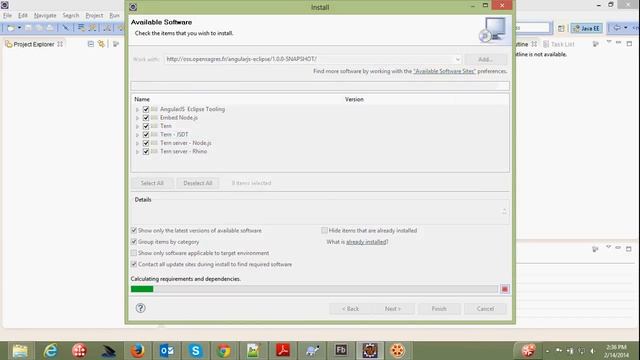Click the Add... button
This screenshot has width=640, height=360.
[485, 60]
